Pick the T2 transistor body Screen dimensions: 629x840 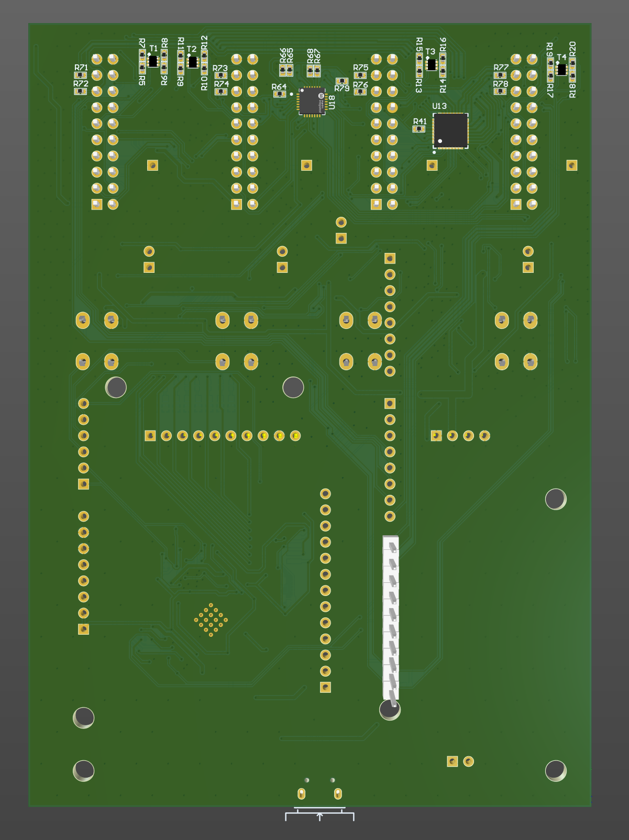192,62
